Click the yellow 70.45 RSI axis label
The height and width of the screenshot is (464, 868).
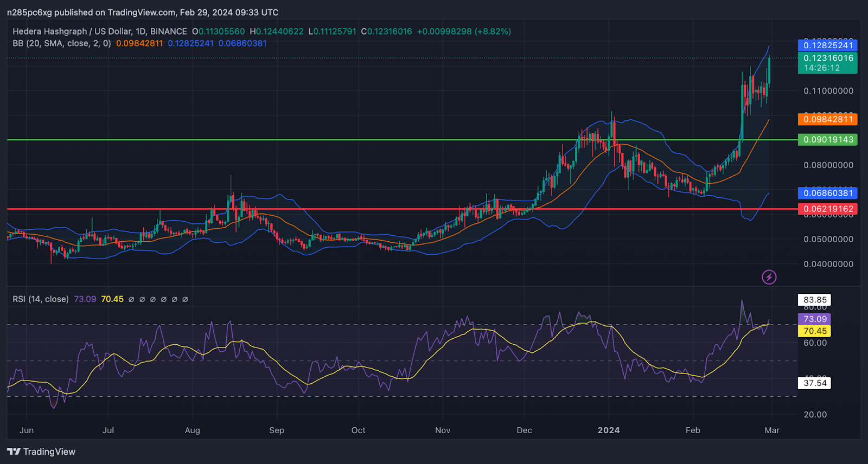[x=815, y=331]
